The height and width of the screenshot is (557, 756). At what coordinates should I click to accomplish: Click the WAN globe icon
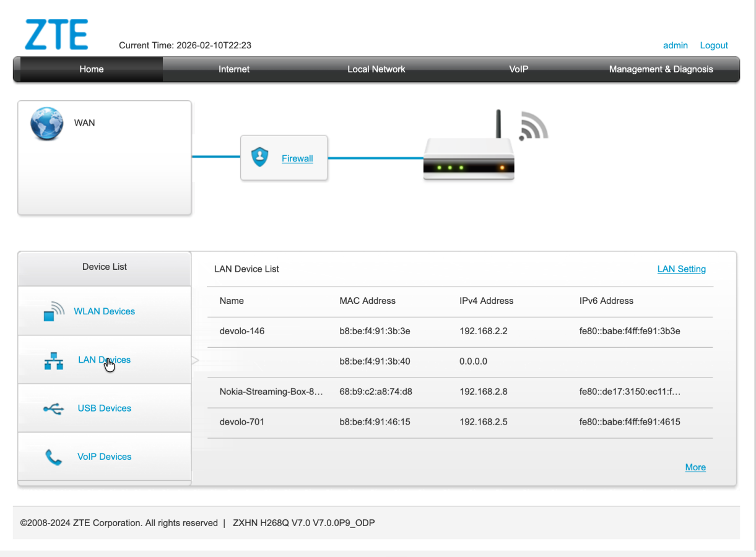point(46,123)
